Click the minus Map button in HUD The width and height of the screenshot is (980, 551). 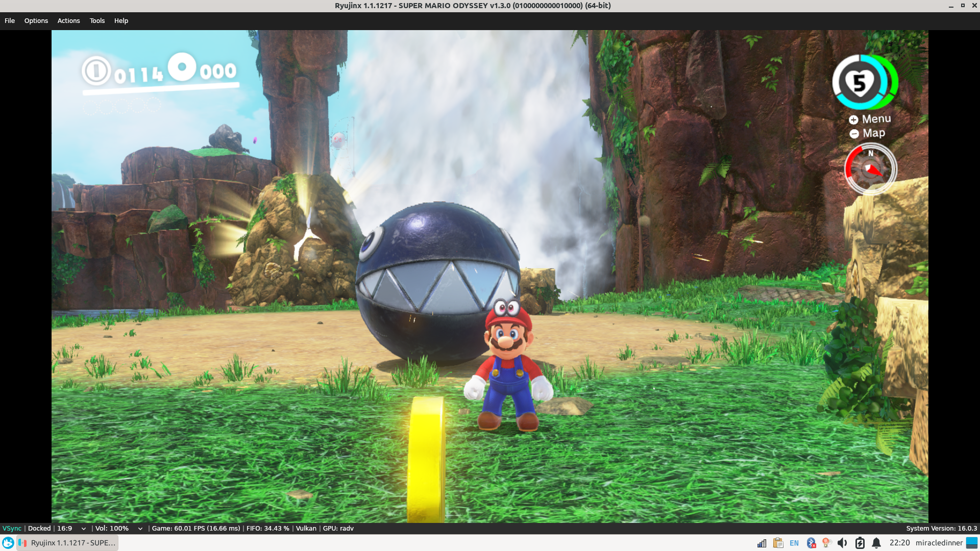click(x=867, y=133)
